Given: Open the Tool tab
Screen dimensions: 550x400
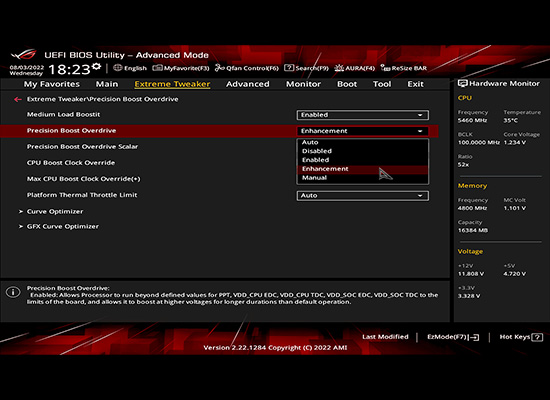Looking at the screenshot, I should (382, 84).
